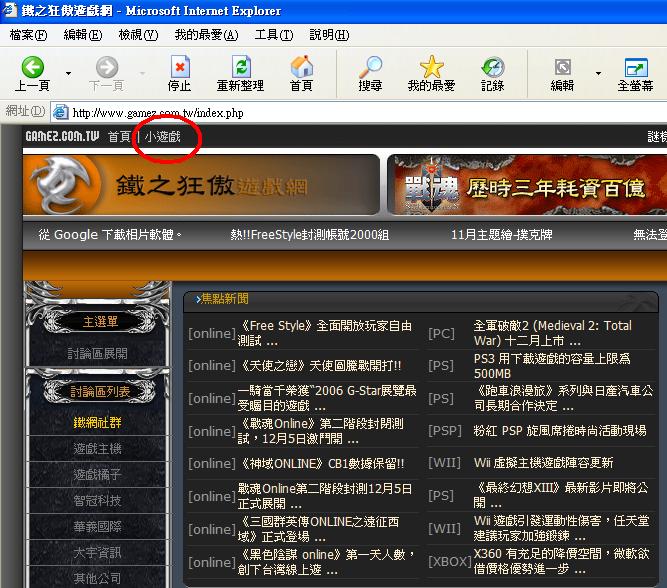This screenshot has width=667, height=588.
Task: Select 其他公司 in forum list
Action: (x=97, y=578)
